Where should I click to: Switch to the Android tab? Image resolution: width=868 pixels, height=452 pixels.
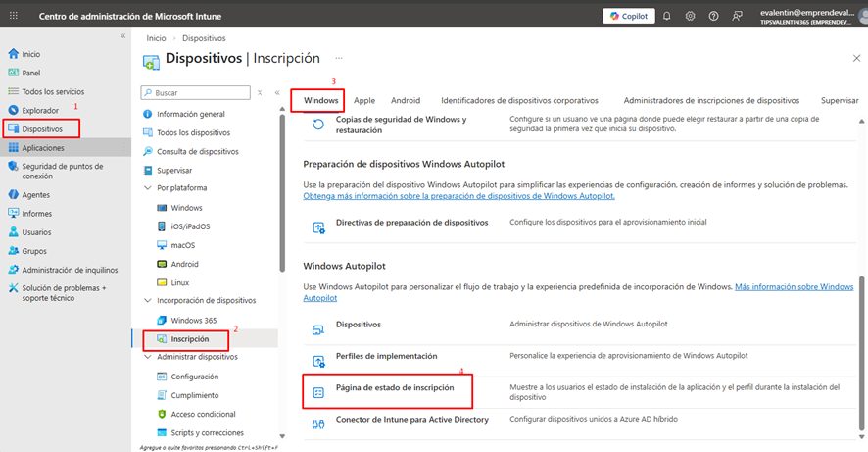pyautogui.click(x=406, y=100)
